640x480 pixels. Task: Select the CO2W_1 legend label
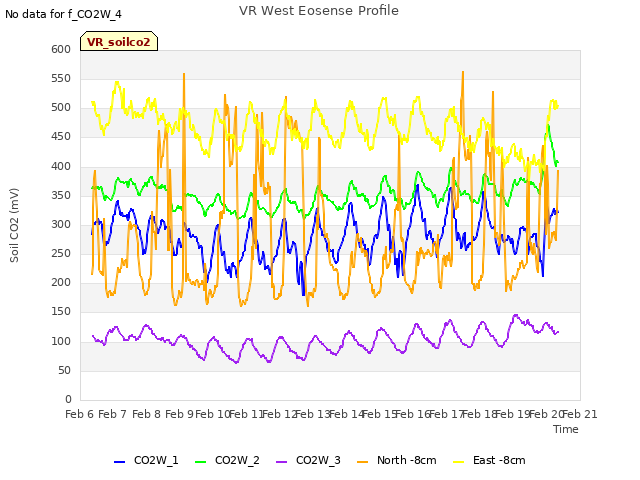[156, 460]
